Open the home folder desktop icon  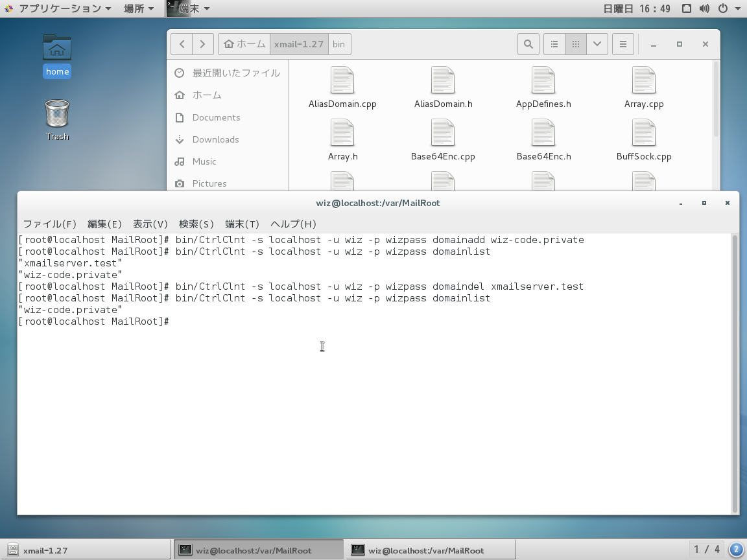[56, 56]
